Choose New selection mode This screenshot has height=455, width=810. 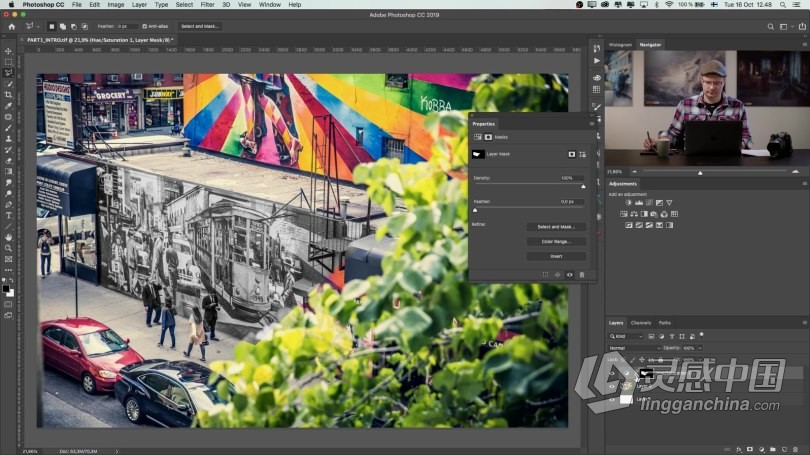point(52,26)
